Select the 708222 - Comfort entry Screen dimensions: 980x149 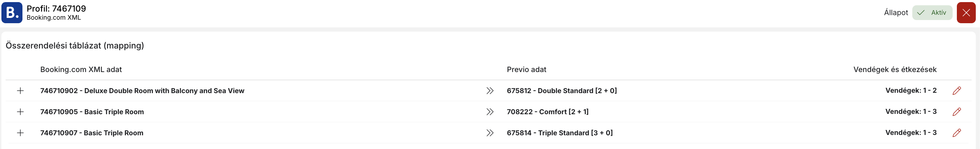[x=548, y=112]
